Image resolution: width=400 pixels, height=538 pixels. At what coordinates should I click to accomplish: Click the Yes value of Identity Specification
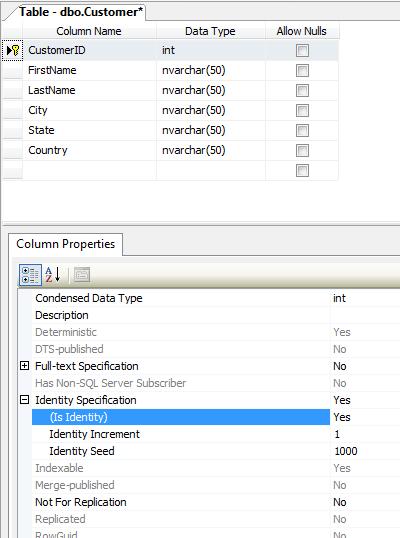[365, 400]
